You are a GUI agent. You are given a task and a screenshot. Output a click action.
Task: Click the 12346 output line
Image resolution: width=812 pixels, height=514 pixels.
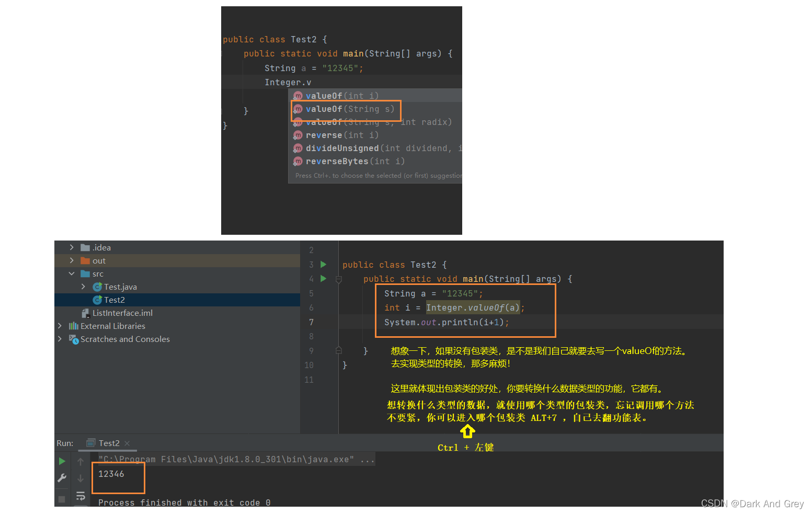111,474
